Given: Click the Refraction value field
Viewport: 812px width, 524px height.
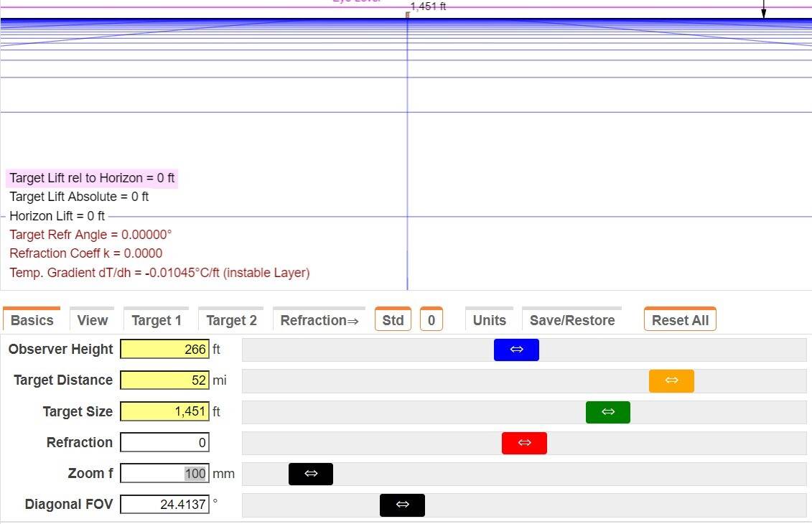Looking at the screenshot, I should point(164,443).
